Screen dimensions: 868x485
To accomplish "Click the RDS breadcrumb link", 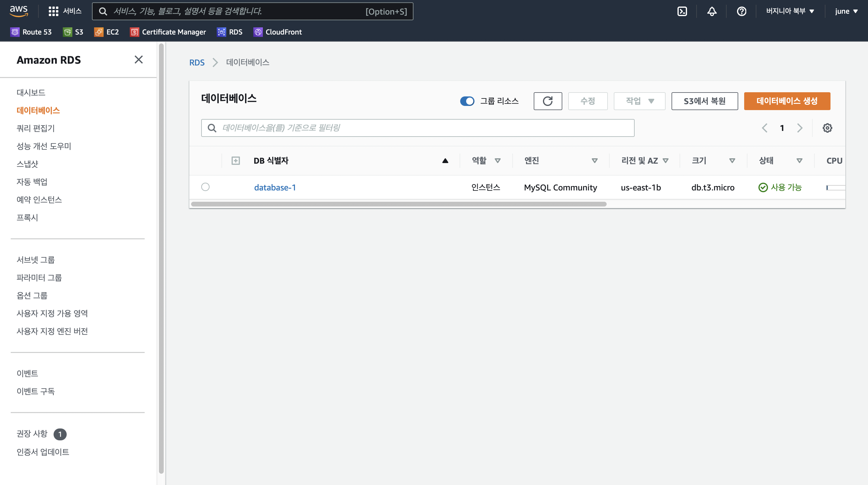I will [x=197, y=63].
